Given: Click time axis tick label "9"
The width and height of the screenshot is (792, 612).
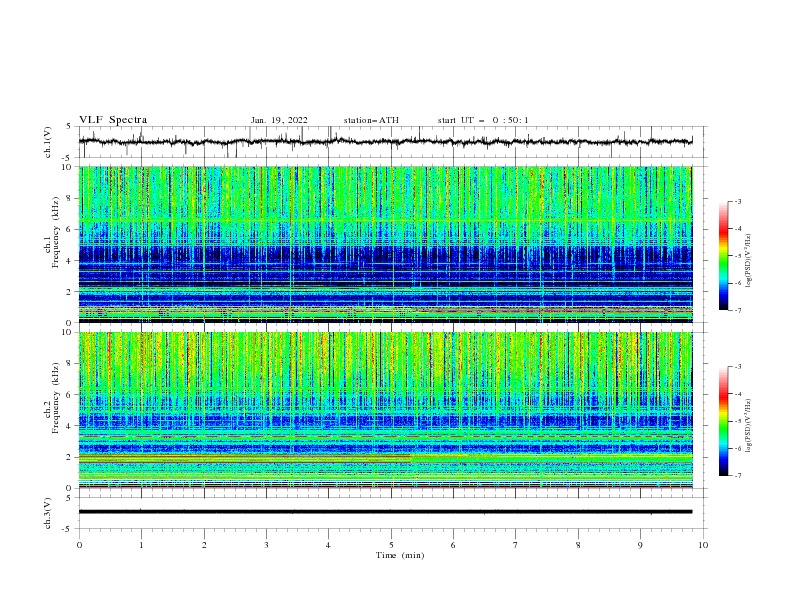Looking at the screenshot, I should coord(640,545).
